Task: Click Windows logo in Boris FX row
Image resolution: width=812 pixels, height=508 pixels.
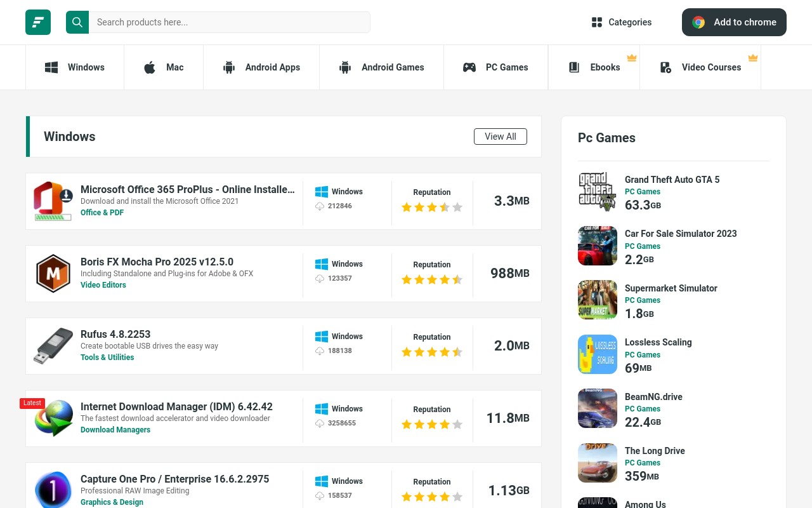Action: (x=322, y=264)
